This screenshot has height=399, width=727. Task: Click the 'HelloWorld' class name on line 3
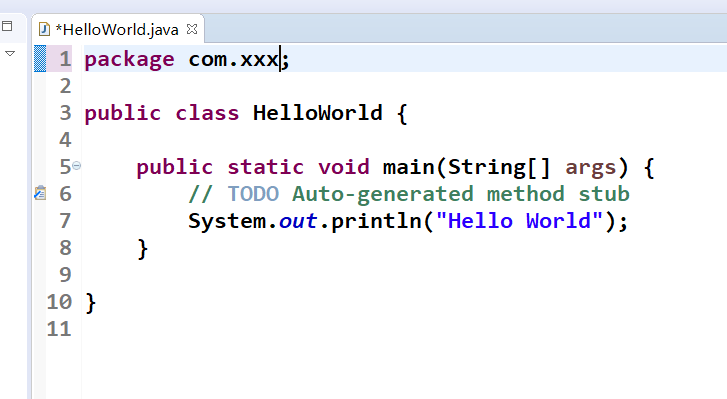[x=318, y=113]
